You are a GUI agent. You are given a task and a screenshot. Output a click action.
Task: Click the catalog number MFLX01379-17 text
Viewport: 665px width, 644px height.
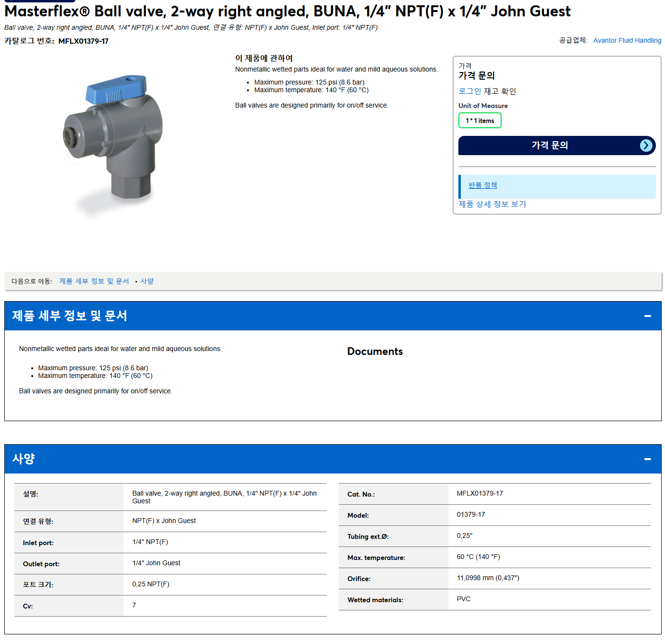[x=83, y=41]
